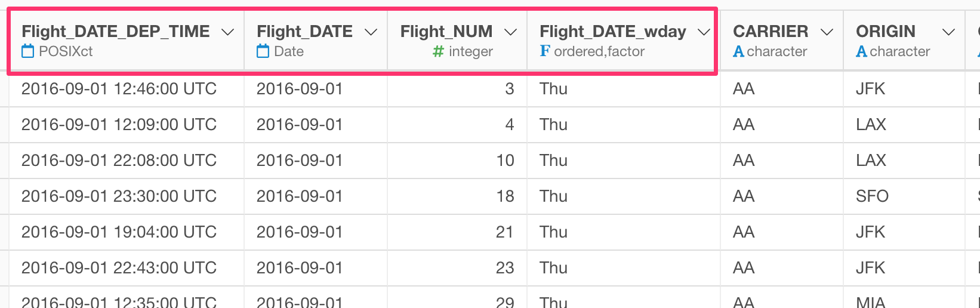The image size is (980, 308).
Task: Expand the ORIGIN column menu arrow
Action: tap(948, 32)
